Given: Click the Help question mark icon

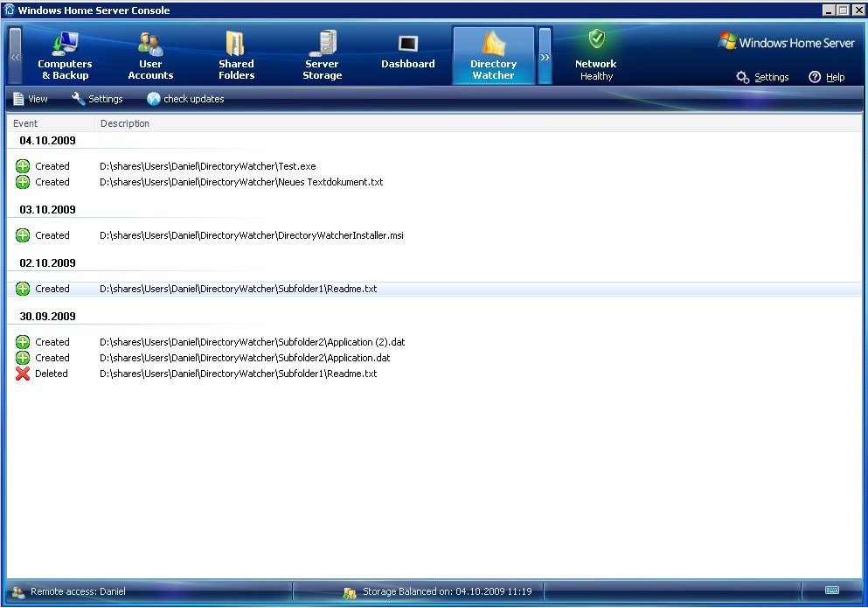Looking at the screenshot, I should (x=815, y=77).
